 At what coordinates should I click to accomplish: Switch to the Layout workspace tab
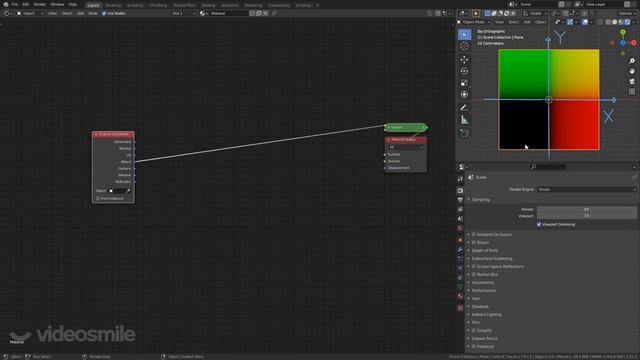93,5
